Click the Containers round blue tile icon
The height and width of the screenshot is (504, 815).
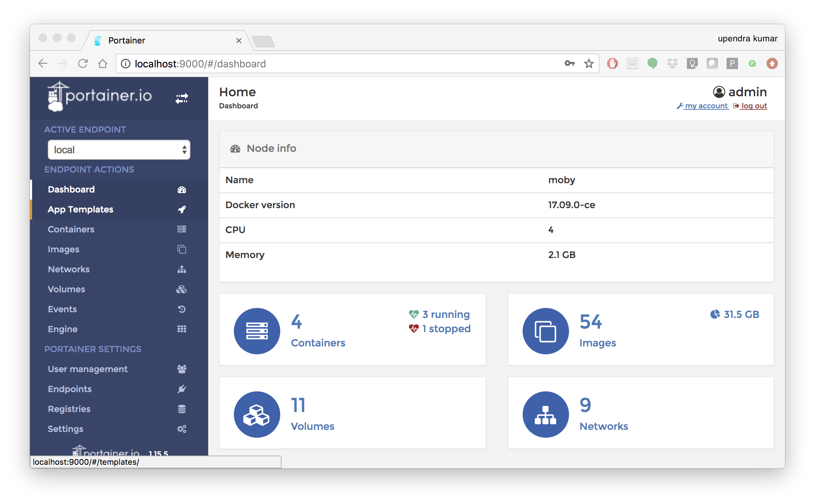(x=257, y=331)
